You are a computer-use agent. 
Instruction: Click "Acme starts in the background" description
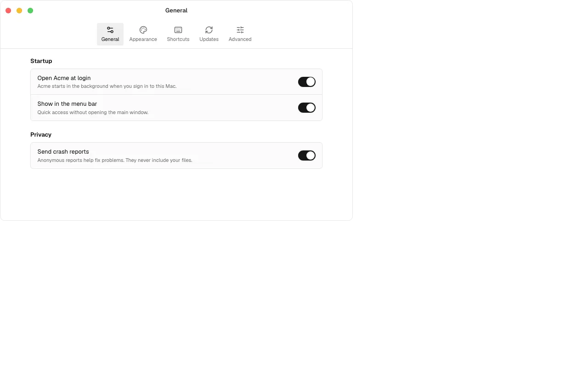click(107, 86)
